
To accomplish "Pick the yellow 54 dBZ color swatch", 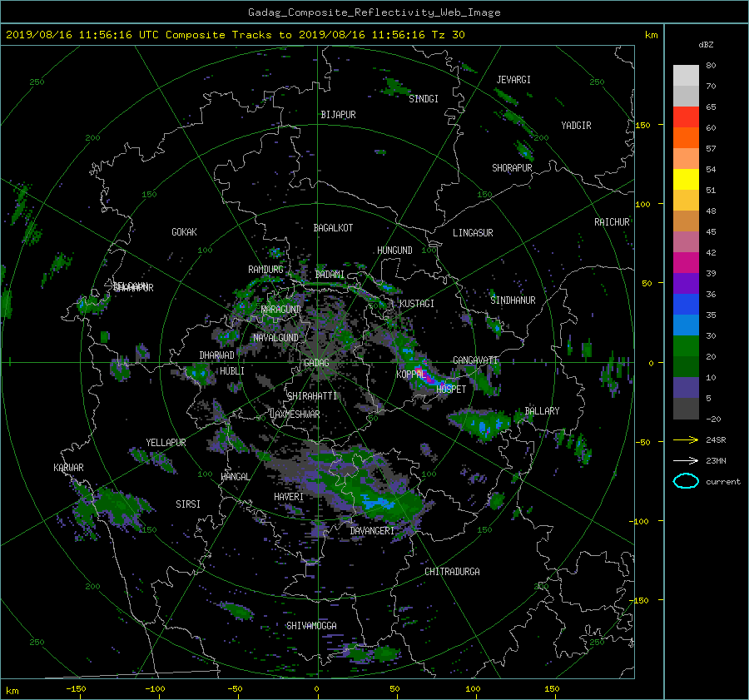I will pos(686,179).
